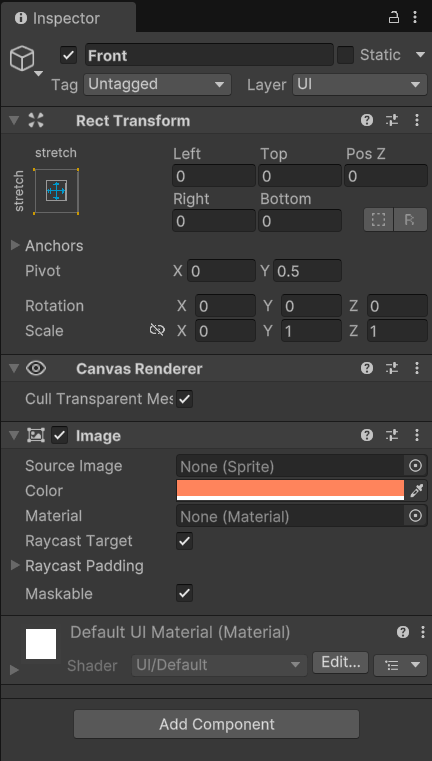Open the Tag dropdown showing Untagged

pos(157,84)
